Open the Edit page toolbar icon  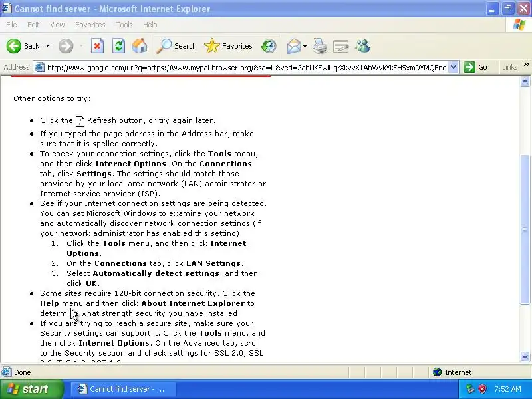(x=341, y=46)
